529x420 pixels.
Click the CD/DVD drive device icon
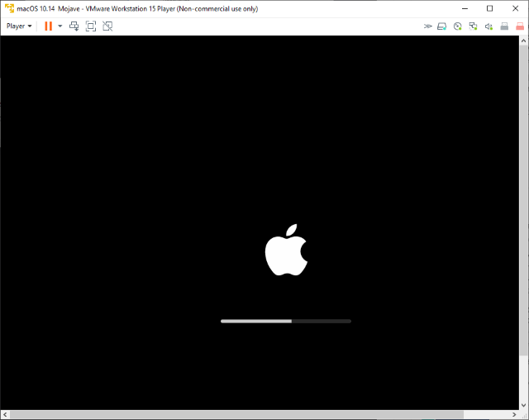[x=457, y=26]
